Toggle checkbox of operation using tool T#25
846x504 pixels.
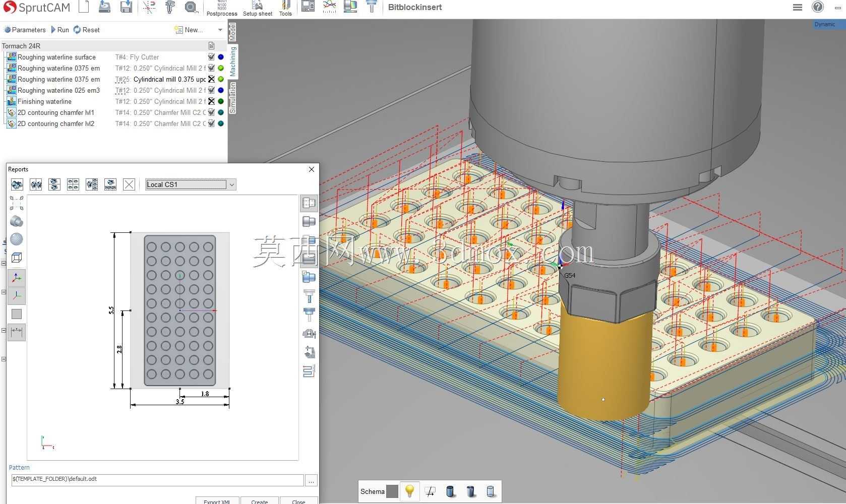point(211,79)
